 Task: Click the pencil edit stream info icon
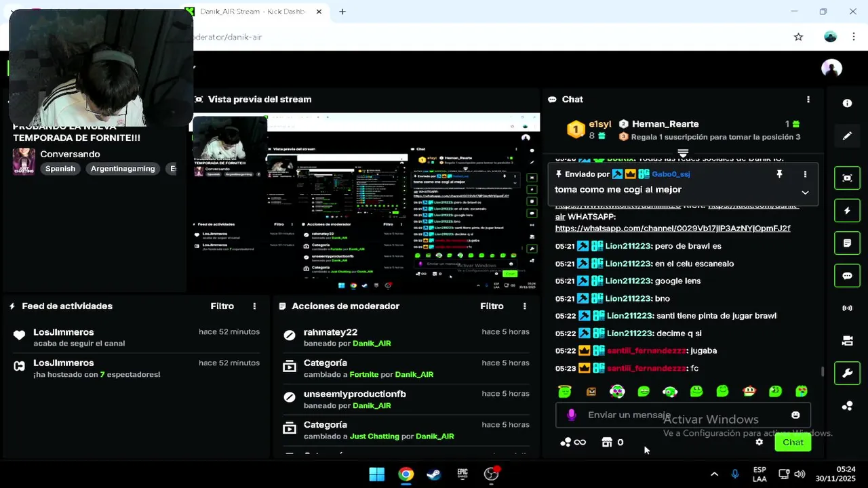click(x=847, y=136)
